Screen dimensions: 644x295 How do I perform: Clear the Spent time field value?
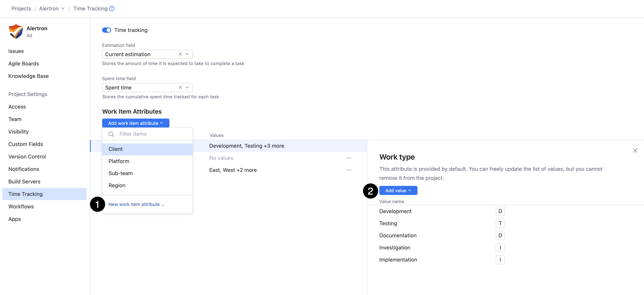click(180, 87)
